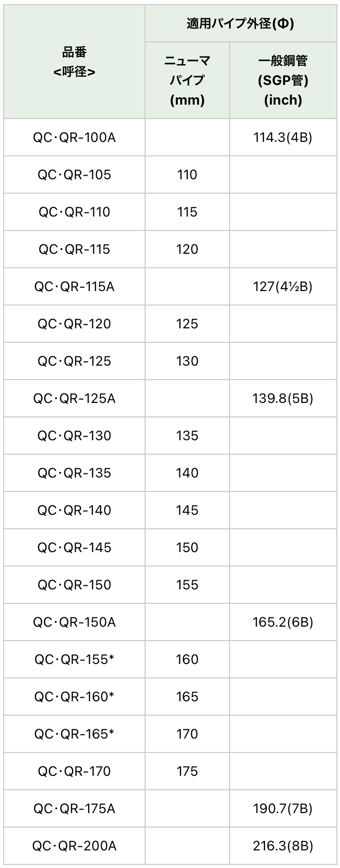Click the QC·QR-155* part number
This screenshot has width=340, height=868.
[x=74, y=660]
